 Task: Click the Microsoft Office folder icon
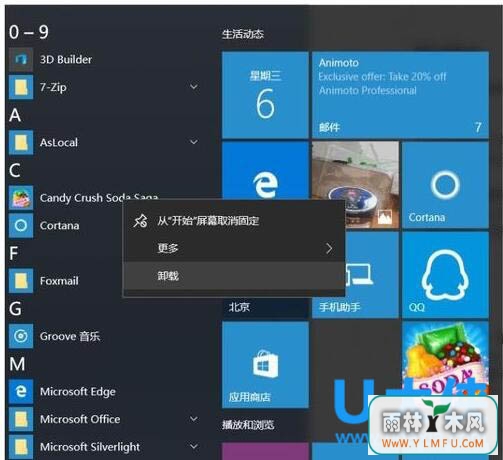coord(21,419)
